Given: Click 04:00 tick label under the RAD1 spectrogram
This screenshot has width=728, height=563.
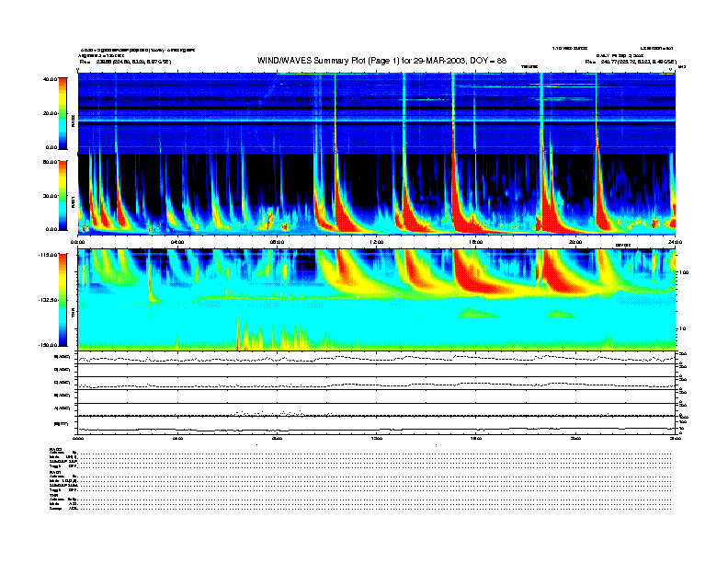Looking at the screenshot, I should [x=177, y=242].
